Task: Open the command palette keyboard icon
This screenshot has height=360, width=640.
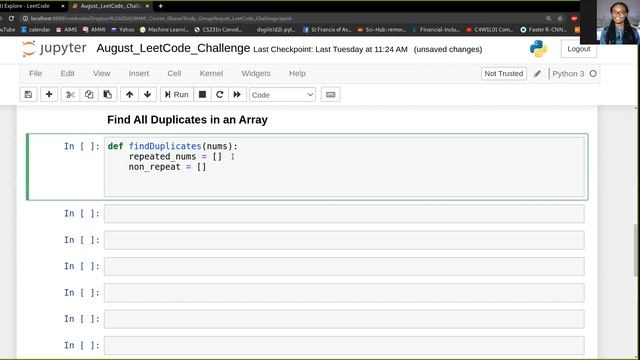Action: click(x=331, y=95)
